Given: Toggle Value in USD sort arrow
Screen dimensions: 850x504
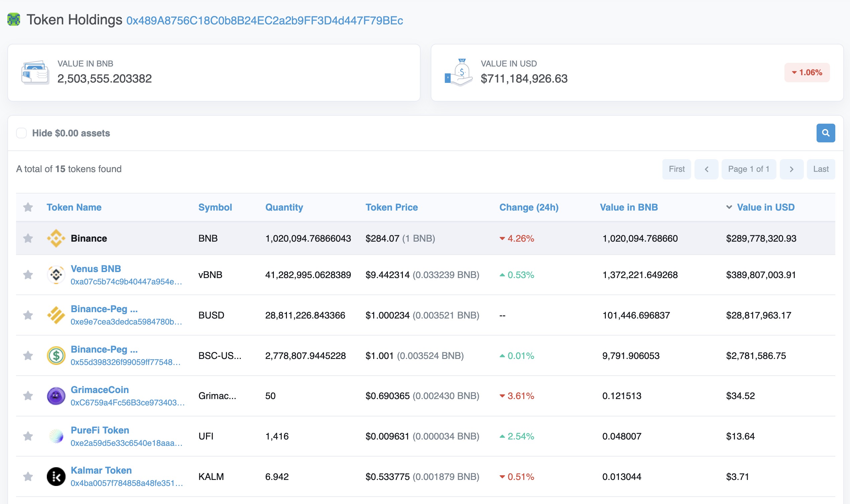Looking at the screenshot, I should [x=729, y=207].
